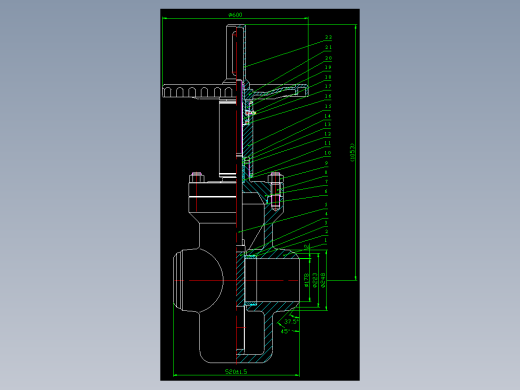Select part callout number 7

pos(326,182)
